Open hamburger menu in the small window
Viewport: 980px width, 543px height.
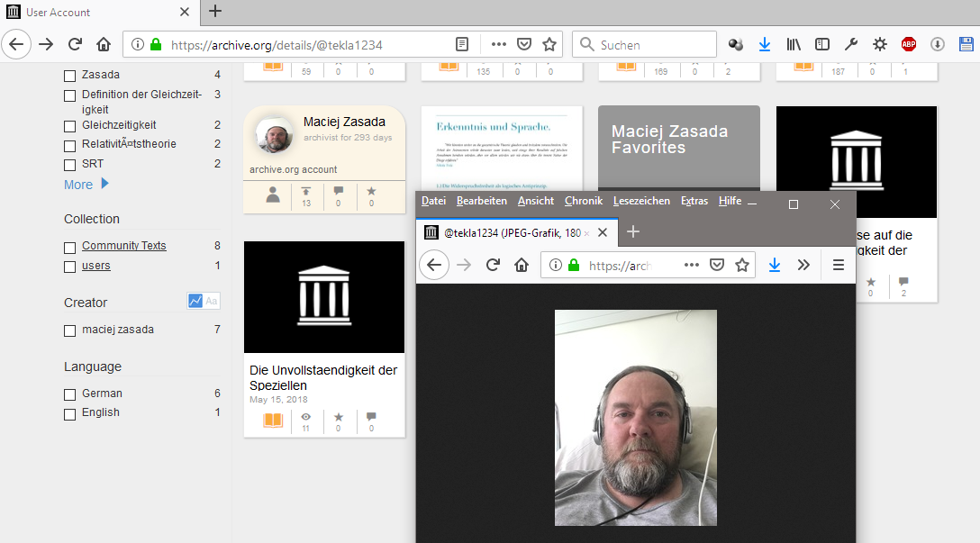838,265
